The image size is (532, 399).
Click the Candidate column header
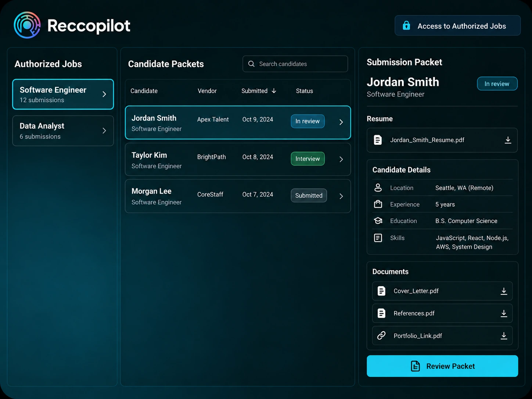[144, 91]
